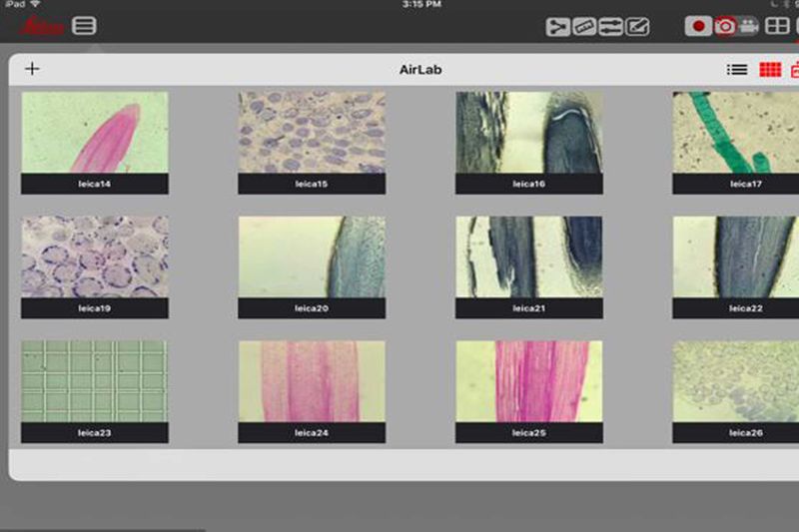799x532 pixels.
Task: Switch to video camera mode
Action: (x=749, y=26)
